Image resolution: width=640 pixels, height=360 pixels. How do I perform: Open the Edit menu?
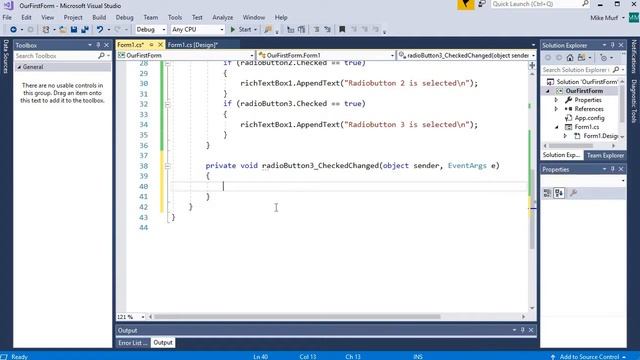(26, 18)
